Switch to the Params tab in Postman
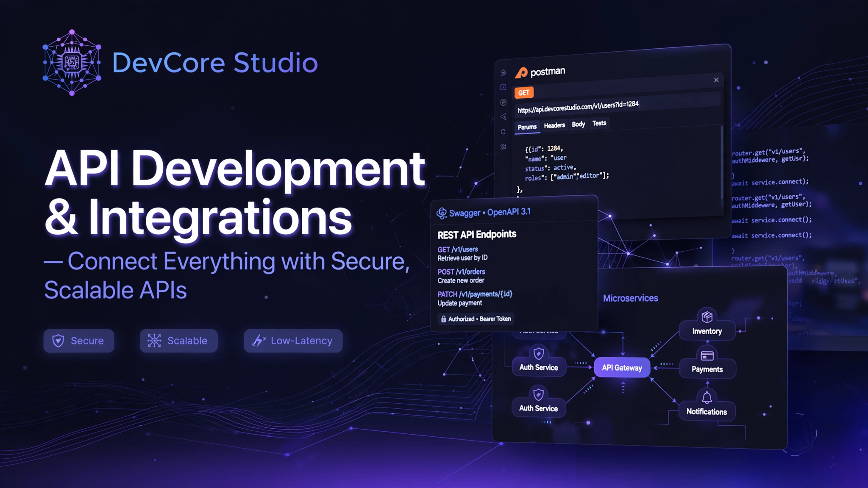This screenshot has width=868, height=488. pyautogui.click(x=527, y=127)
